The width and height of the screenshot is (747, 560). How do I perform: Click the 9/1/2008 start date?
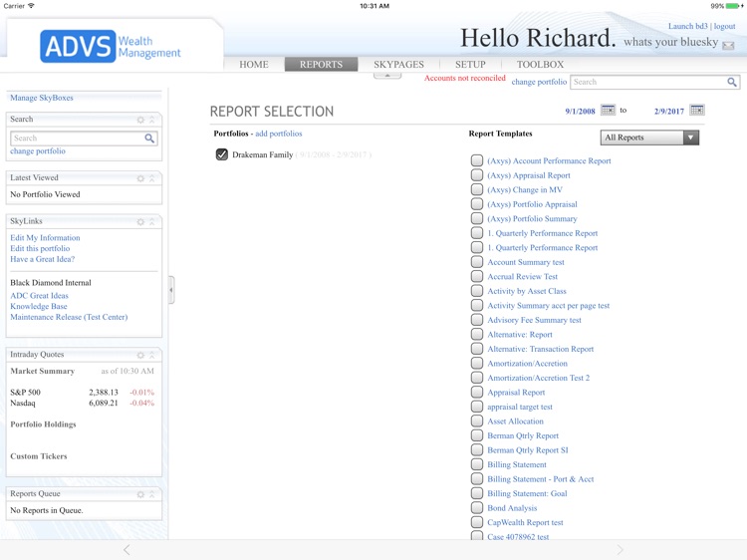[581, 111]
